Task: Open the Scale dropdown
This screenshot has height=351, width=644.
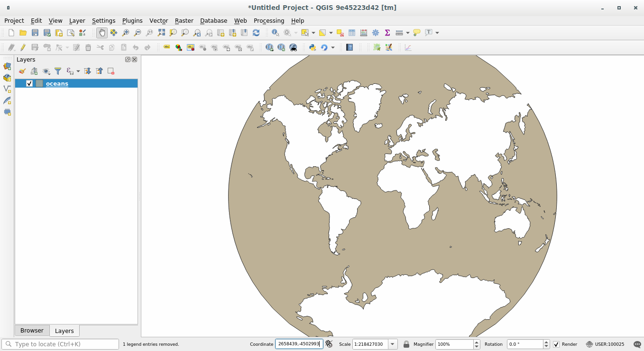Action: click(392, 344)
